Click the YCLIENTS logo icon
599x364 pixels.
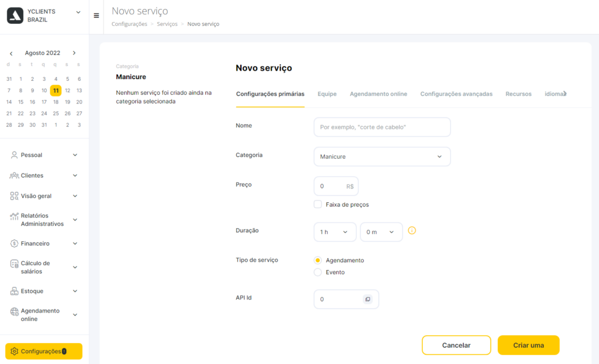16,16
